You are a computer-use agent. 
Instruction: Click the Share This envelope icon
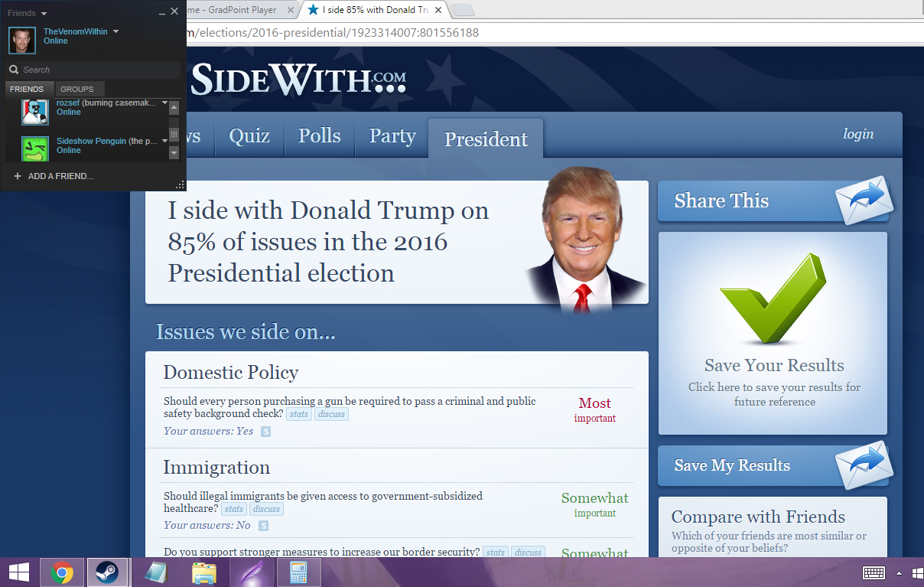click(x=864, y=201)
